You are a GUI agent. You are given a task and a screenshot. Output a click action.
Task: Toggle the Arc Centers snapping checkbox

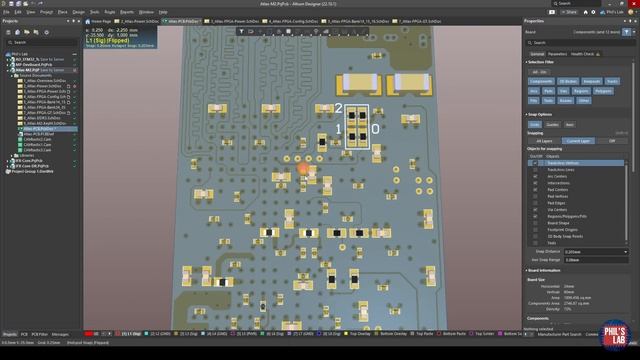point(535,176)
